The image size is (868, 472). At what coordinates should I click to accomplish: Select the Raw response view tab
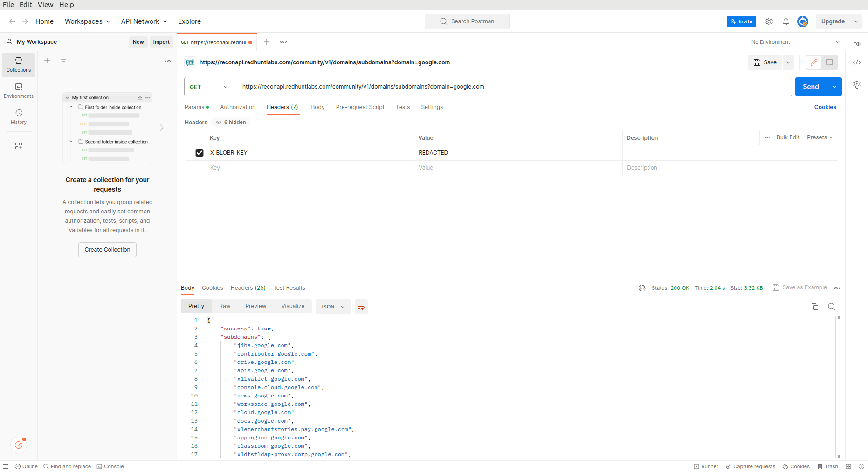(x=225, y=306)
